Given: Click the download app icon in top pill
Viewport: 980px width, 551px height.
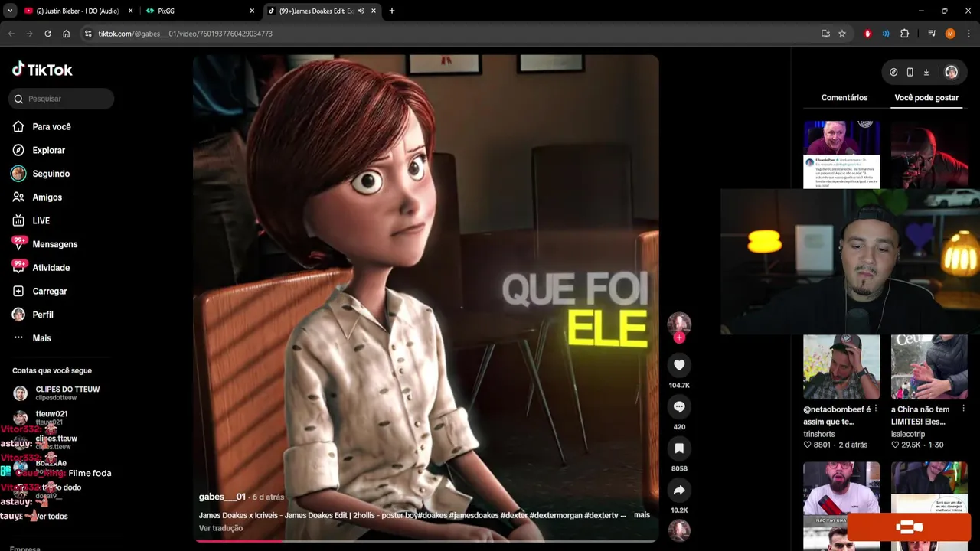Looking at the screenshot, I should (926, 72).
